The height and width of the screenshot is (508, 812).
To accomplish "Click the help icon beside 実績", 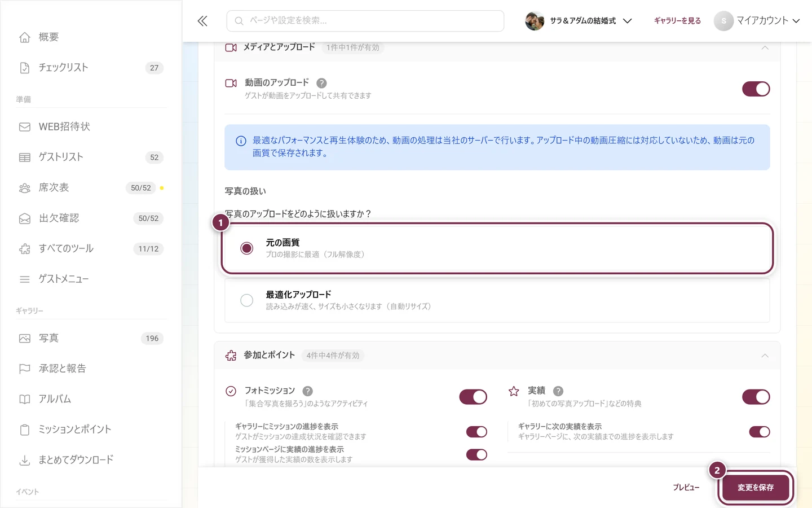I will pyautogui.click(x=558, y=391).
